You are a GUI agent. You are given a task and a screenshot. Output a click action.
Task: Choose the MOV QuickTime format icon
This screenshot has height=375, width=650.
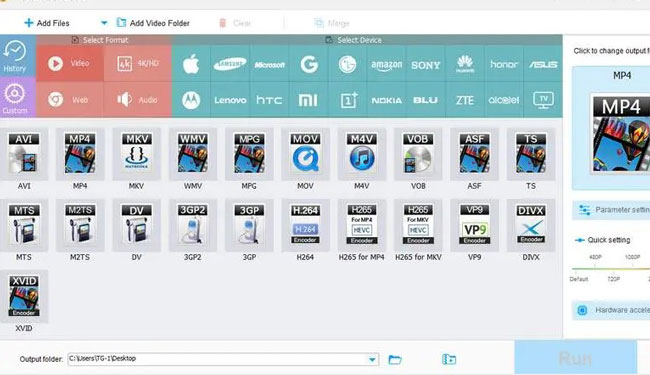[305, 153]
